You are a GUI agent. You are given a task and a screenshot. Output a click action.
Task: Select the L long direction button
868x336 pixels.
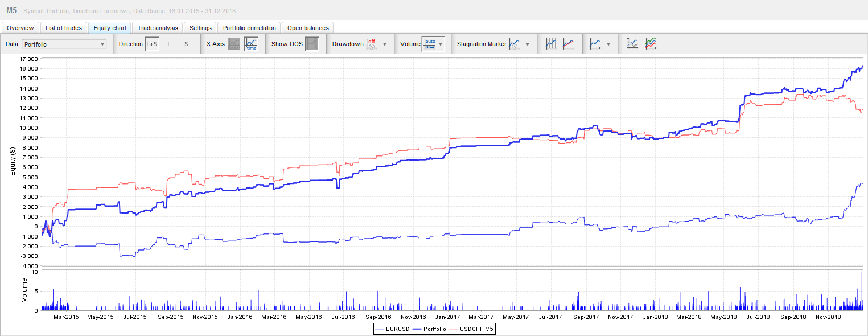tap(168, 44)
